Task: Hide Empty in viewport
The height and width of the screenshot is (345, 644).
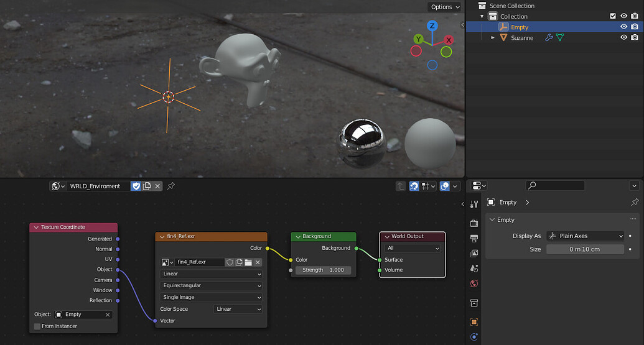Action: click(623, 27)
